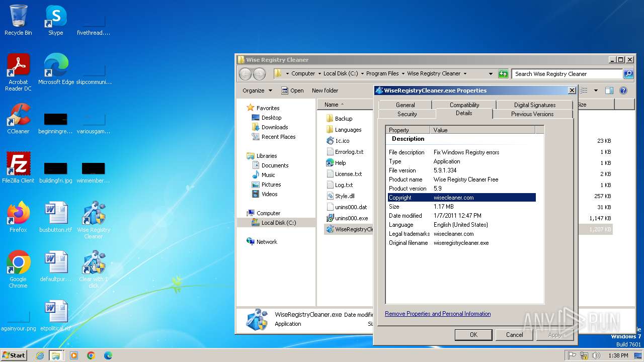The width and height of the screenshot is (644, 362).
Task: Click New folder in Explorer toolbar
Action: pyautogui.click(x=325, y=90)
